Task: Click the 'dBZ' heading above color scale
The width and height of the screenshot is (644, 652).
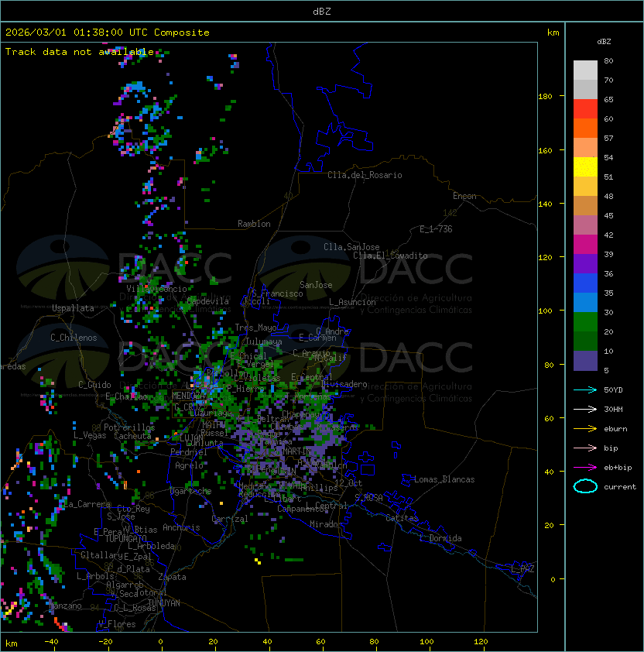Action: 604,42
